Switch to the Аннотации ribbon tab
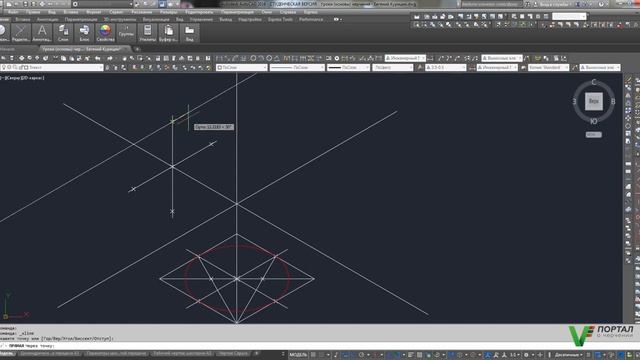The height and width of the screenshot is (360, 640). 47,19
